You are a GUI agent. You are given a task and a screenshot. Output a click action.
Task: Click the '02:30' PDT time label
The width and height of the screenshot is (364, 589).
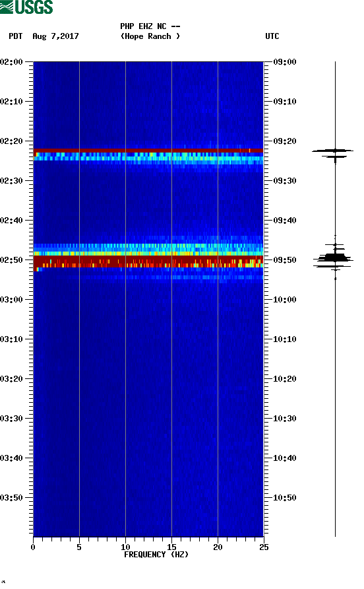(12, 181)
